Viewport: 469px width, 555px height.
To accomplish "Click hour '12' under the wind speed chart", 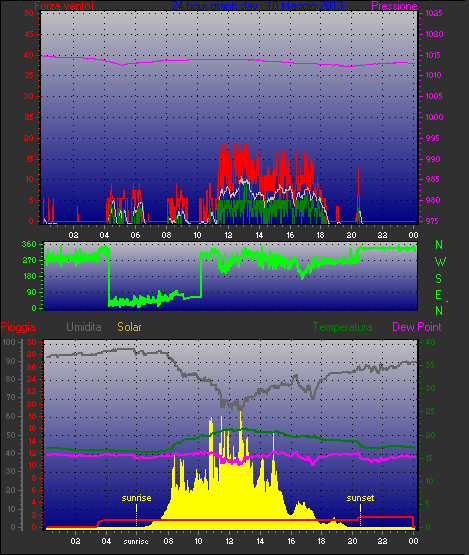I will coord(228,235).
